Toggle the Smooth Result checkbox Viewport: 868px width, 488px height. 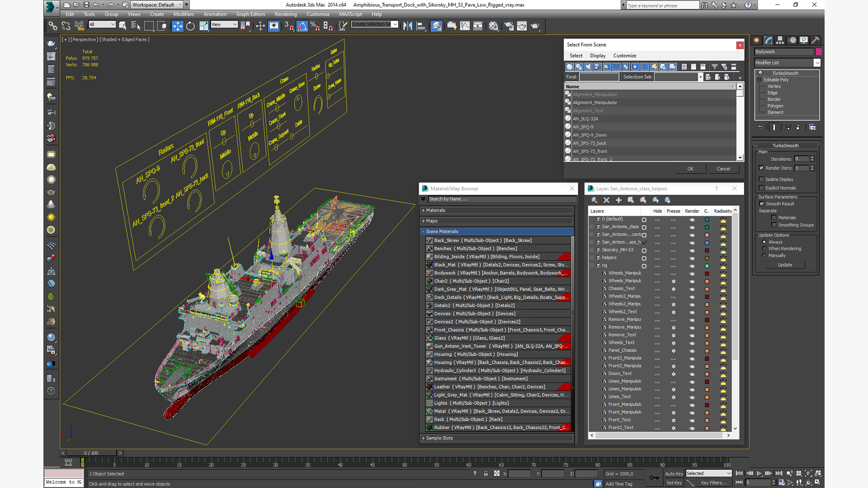click(762, 204)
